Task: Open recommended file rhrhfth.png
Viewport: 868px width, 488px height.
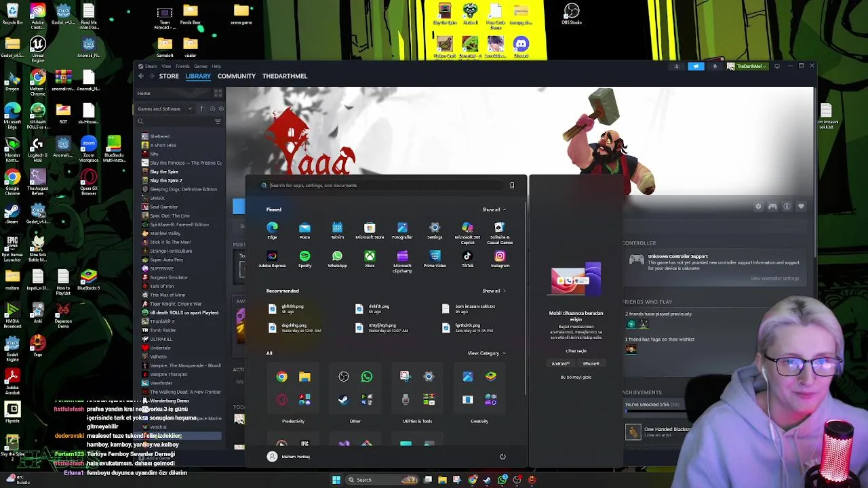Action: coord(372,308)
